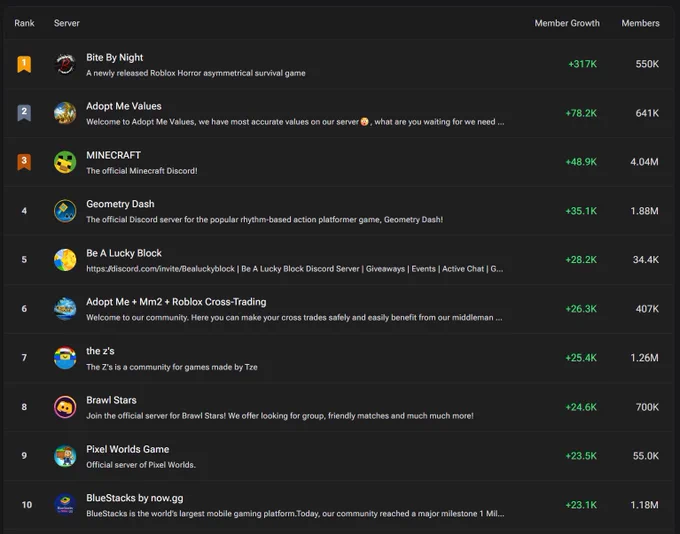Click the 4.04M members count
The image size is (680, 534).
pos(644,162)
